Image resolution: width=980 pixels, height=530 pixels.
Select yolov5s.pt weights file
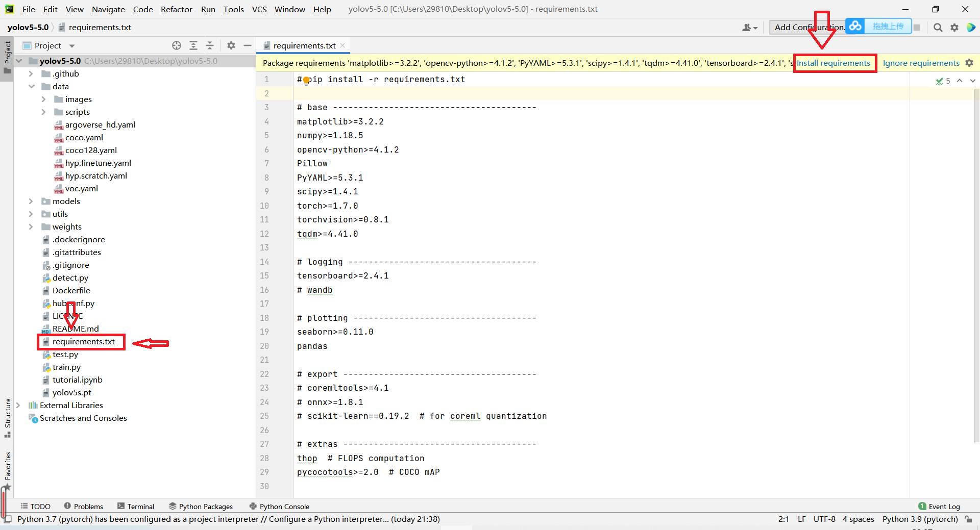[x=72, y=392]
